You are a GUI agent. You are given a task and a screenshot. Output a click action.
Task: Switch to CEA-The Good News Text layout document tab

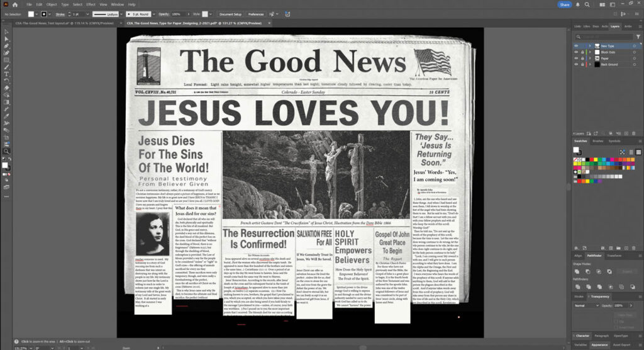[x=65, y=23]
